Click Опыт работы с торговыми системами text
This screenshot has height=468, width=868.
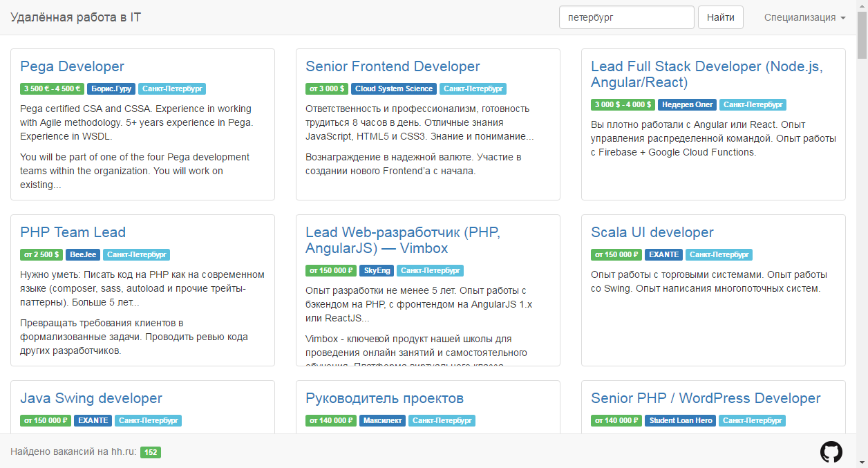point(709,281)
